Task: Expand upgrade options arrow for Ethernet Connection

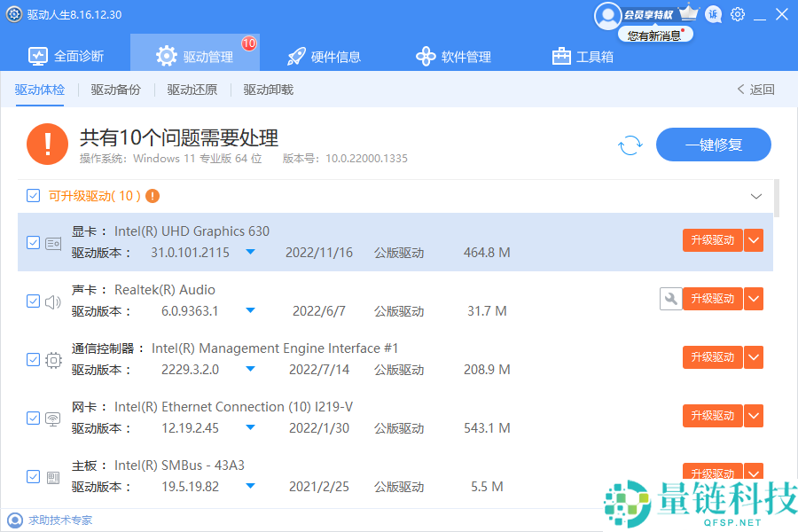Action: click(x=754, y=416)
